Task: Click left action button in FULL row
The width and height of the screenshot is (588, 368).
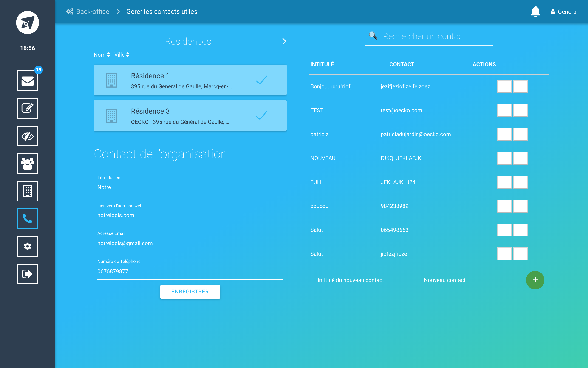Action: [x=504, y=182]
